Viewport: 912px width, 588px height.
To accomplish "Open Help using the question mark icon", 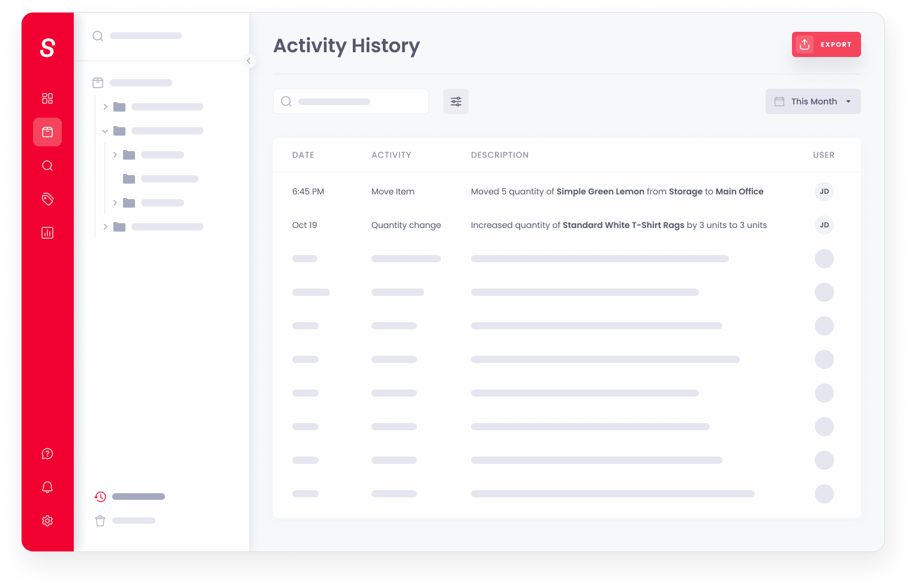I will (x=47, y=454).
